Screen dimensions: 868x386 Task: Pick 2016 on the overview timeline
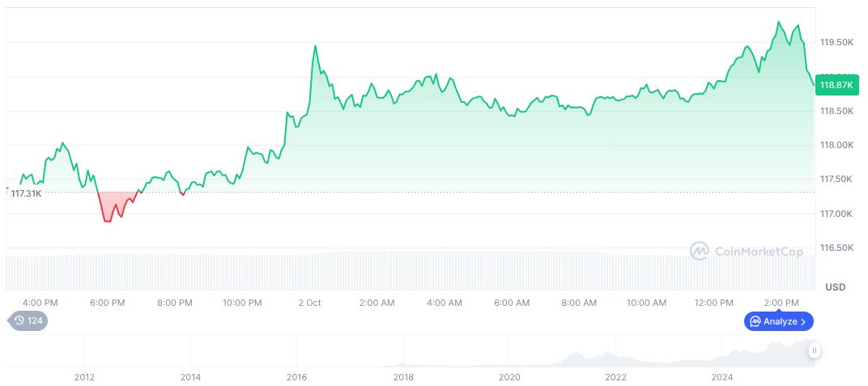tap(296, 377)
